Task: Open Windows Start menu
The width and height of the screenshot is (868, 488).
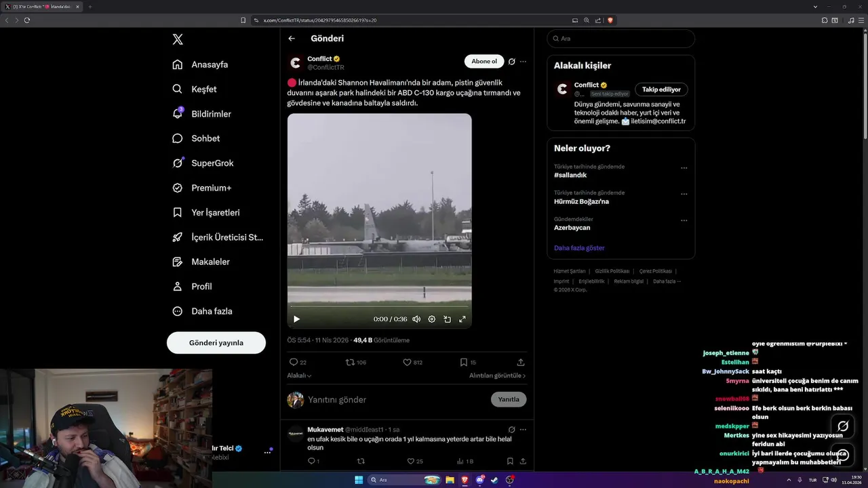Action: pyautogui.click(x=359, y=480)
